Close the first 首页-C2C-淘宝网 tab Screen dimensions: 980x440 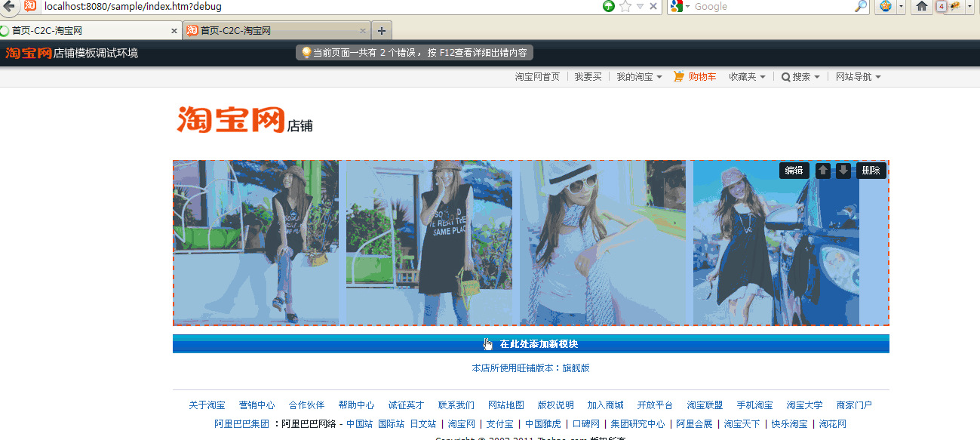pos(174,31)
